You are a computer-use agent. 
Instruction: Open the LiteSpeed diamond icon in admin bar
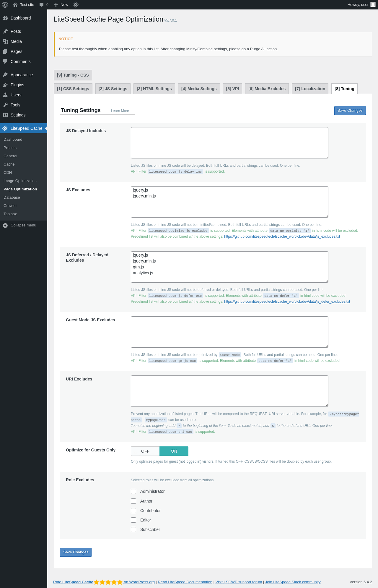76,5
